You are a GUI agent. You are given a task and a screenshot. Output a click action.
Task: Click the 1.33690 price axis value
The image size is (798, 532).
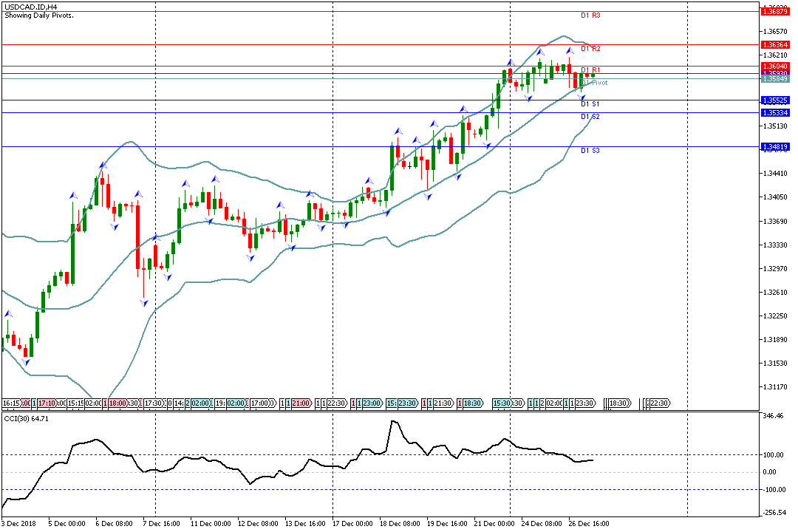[x=775, y=222]
